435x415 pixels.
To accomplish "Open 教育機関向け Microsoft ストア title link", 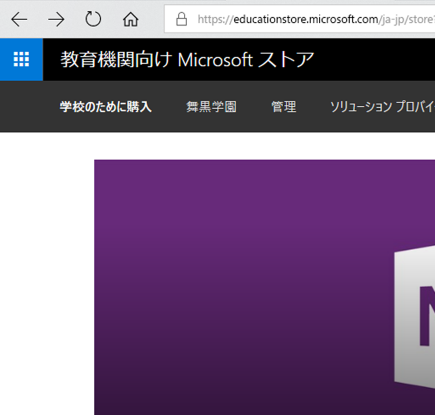I will pos(187,60).
